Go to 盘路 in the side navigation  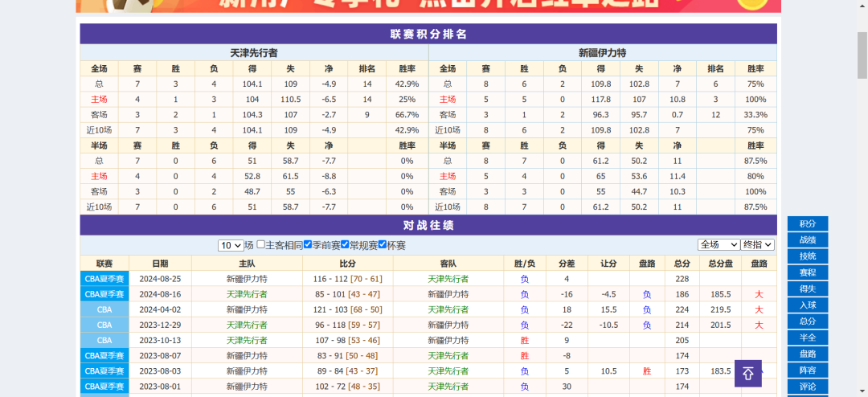(x=808, y=354)
